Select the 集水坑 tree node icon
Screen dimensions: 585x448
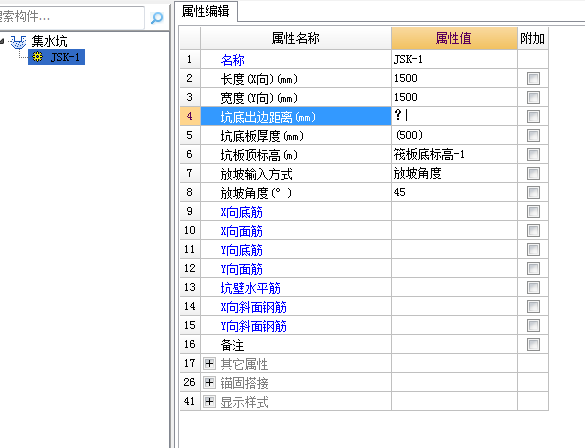point(18,42)
